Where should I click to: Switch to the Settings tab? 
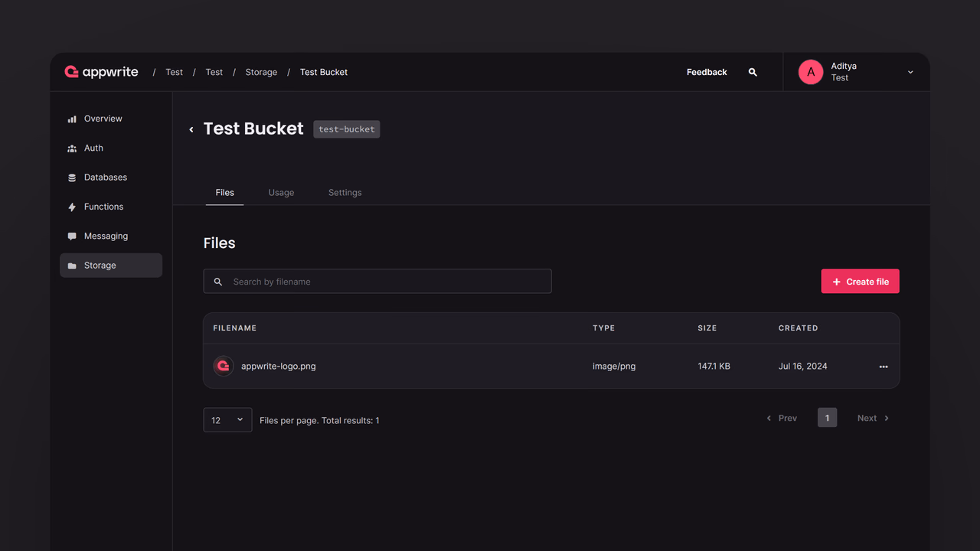coord(345,193)
